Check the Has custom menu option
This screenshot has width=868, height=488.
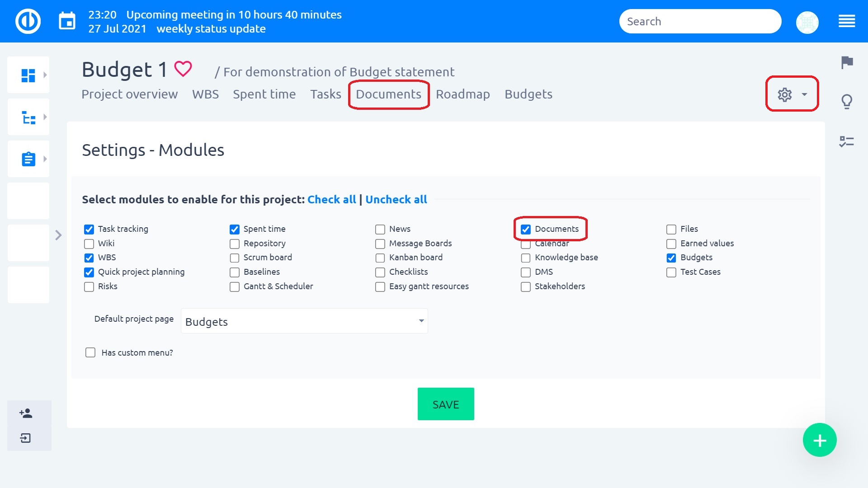(x=90, y=352)
